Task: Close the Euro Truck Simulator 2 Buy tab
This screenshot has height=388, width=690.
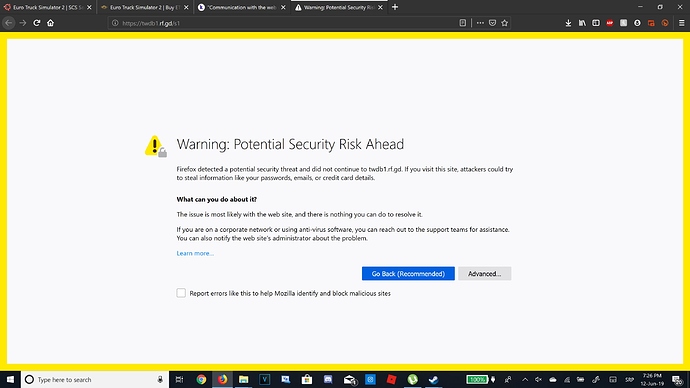Action: (x=186, y=7)
